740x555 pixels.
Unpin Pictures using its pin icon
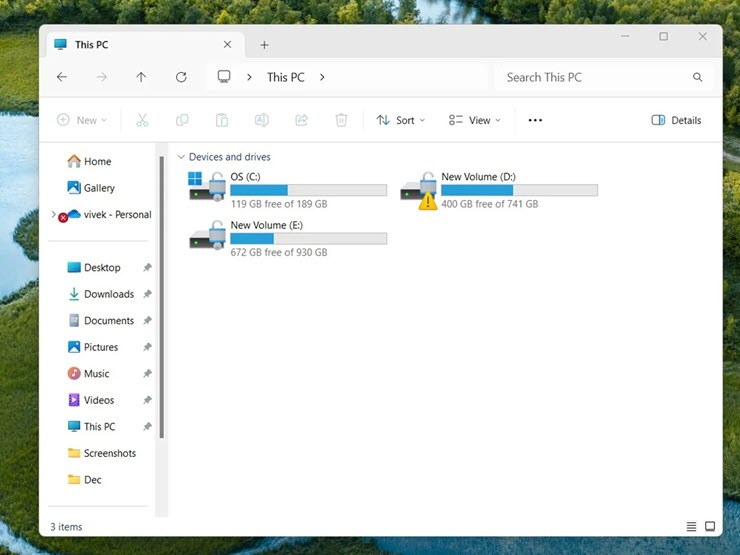(147, 347)
